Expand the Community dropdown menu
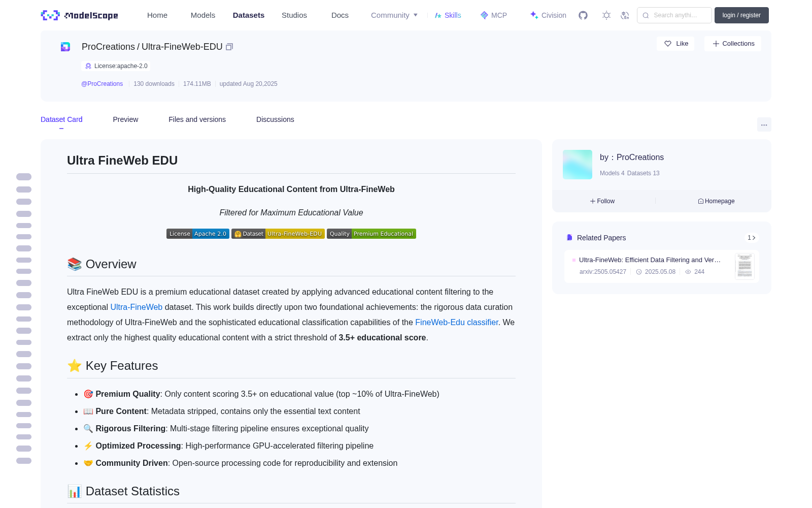This screenshot has height=508, width=812. (394, 15)
